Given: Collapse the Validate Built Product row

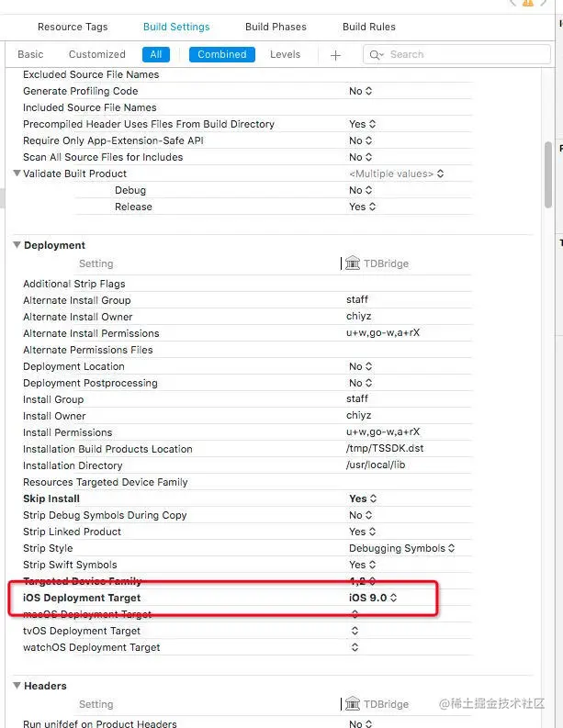Looking at the screenshot, I should [x=17, y=174].
